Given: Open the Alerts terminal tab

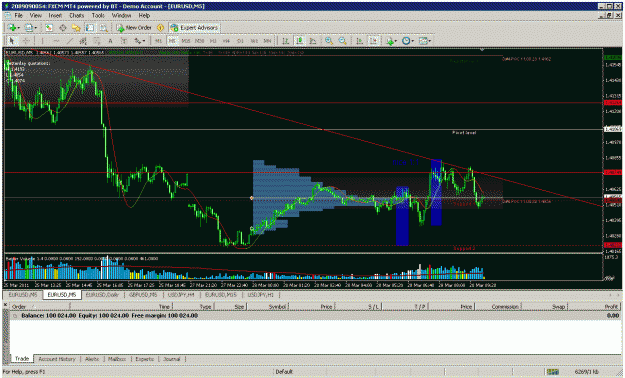Looking at the screenshot, I should pos(92,359).
